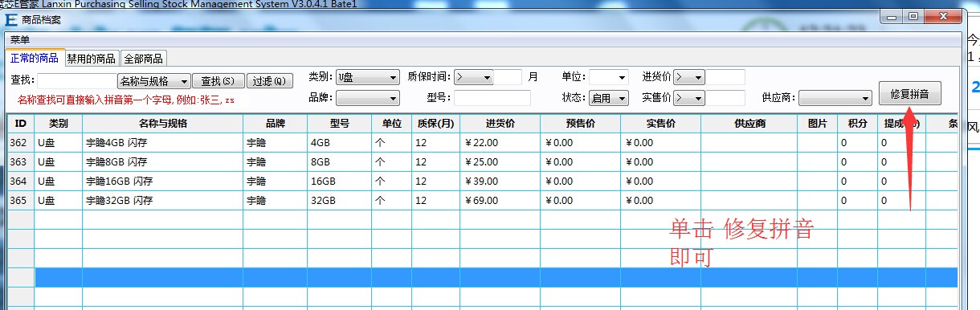Click the 进货价 cell ¥22.00
Viewport: 980px width, 310px height.
500,143
